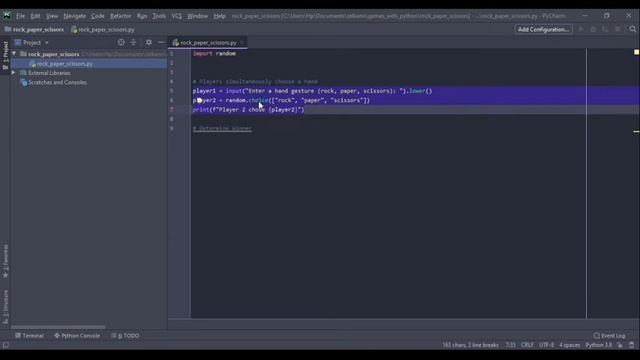This screenshot has height=360, width=640.
Task: Open the Tools menu
Action: point(159,16)
